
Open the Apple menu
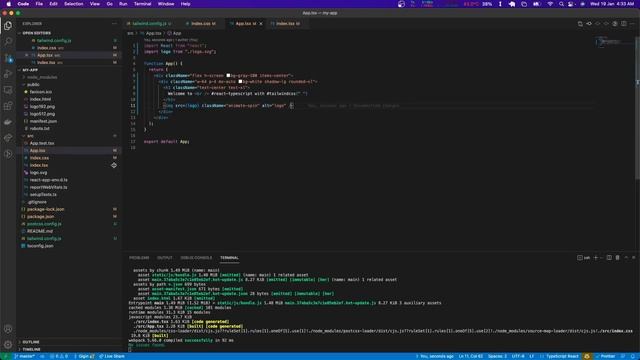[x=9, y=4]
